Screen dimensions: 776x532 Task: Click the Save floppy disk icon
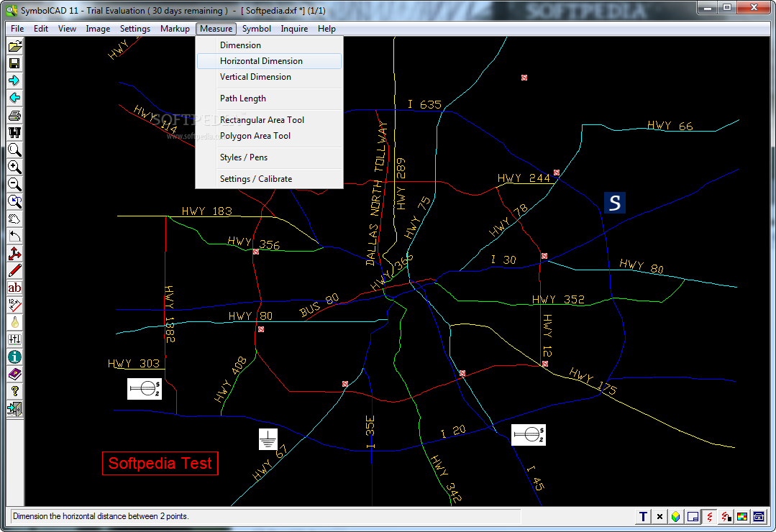coord(15,63)
